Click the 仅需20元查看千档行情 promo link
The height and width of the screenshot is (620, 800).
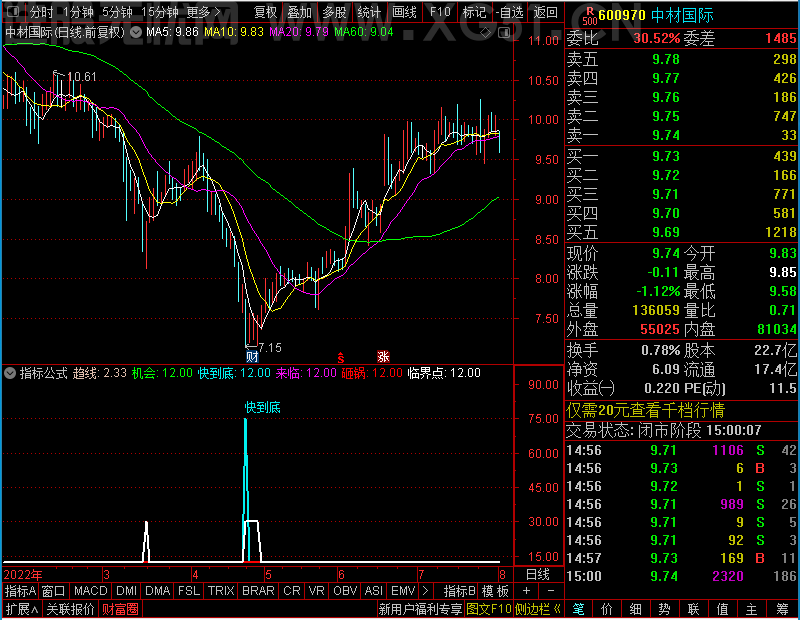point(645,410)
